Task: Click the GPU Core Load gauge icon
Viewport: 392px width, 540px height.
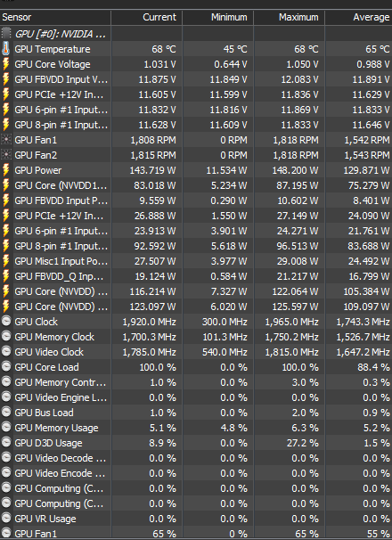Action: (x=6, y=367)
